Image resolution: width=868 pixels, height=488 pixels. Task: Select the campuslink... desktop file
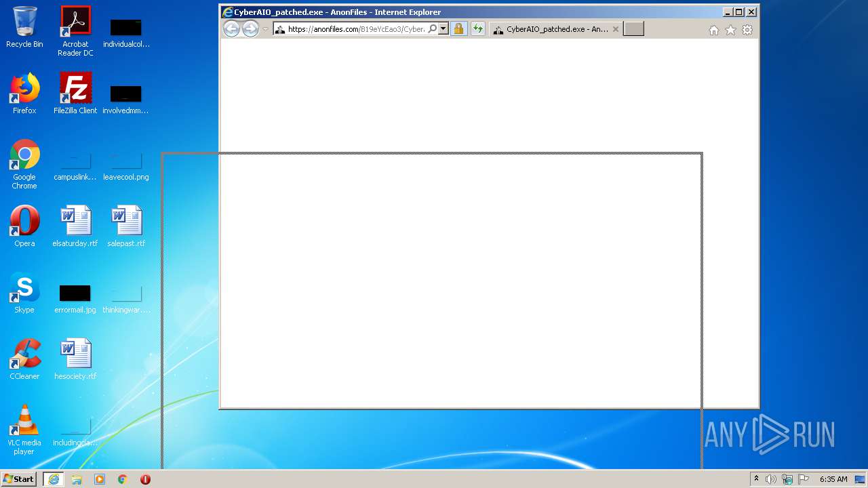[75, 167]
